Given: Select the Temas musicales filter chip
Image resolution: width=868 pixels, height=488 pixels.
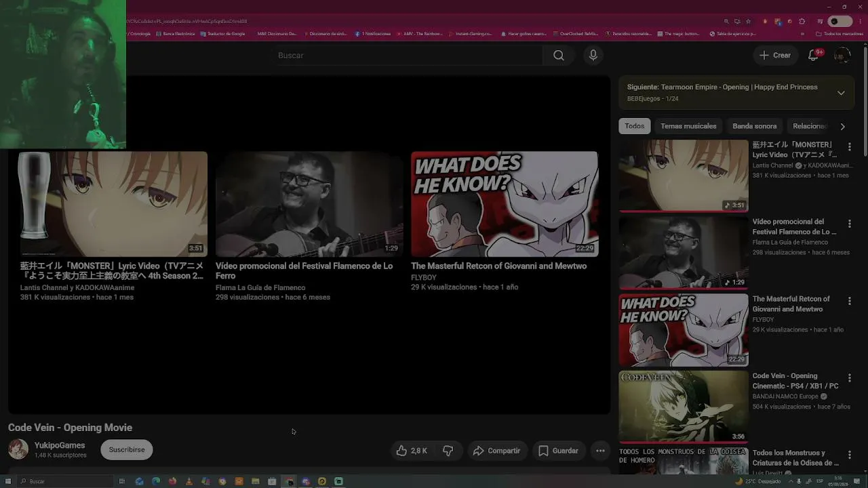Looking at the screenshot, I should click(x=688, y=126).
